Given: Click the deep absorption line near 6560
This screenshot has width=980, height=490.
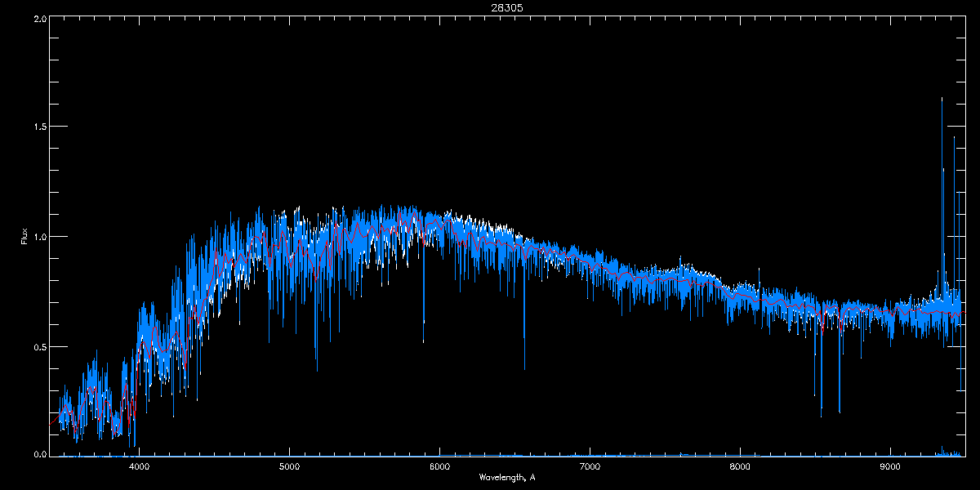Looking at the screenshot, I should [524, 359].
